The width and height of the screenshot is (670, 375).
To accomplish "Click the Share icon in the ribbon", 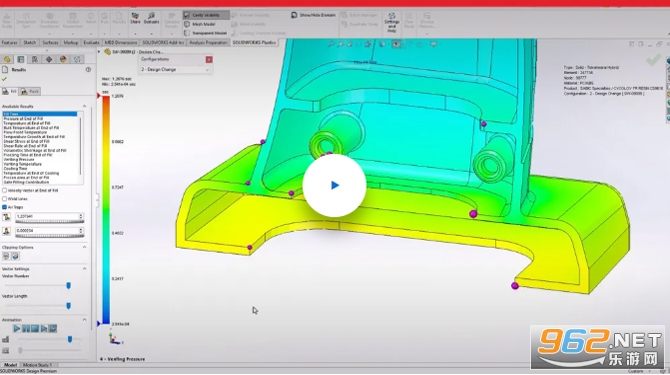I will click(135, 18).
